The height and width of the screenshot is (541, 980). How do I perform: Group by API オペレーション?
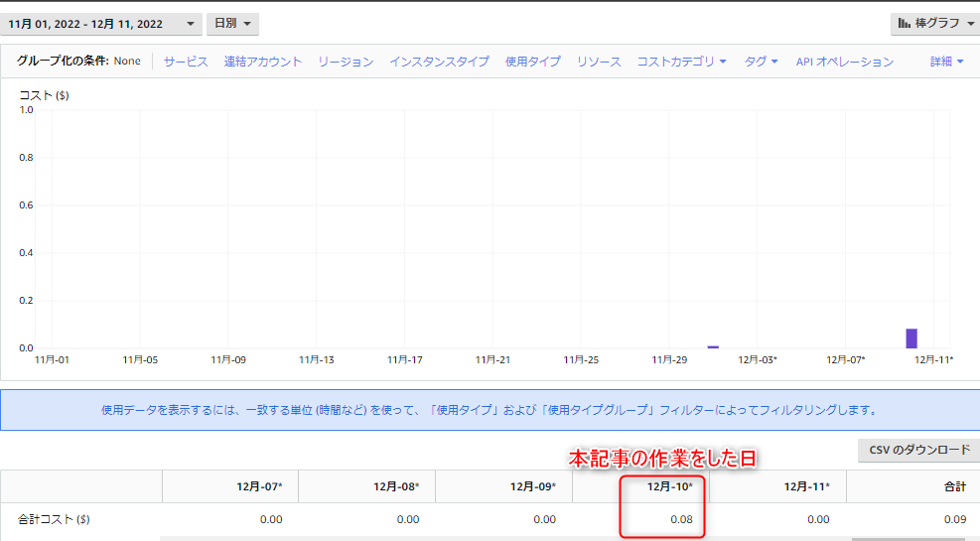(x=844, y=62)
